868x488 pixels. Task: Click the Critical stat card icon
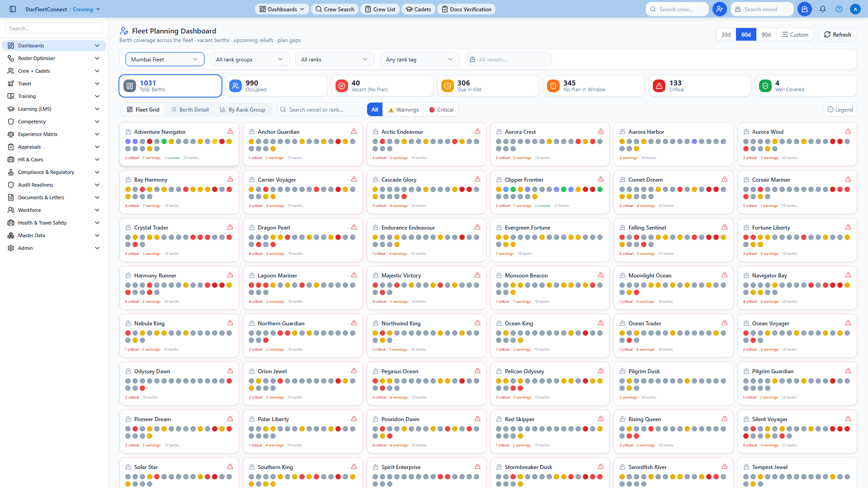(x=659, y=86)
